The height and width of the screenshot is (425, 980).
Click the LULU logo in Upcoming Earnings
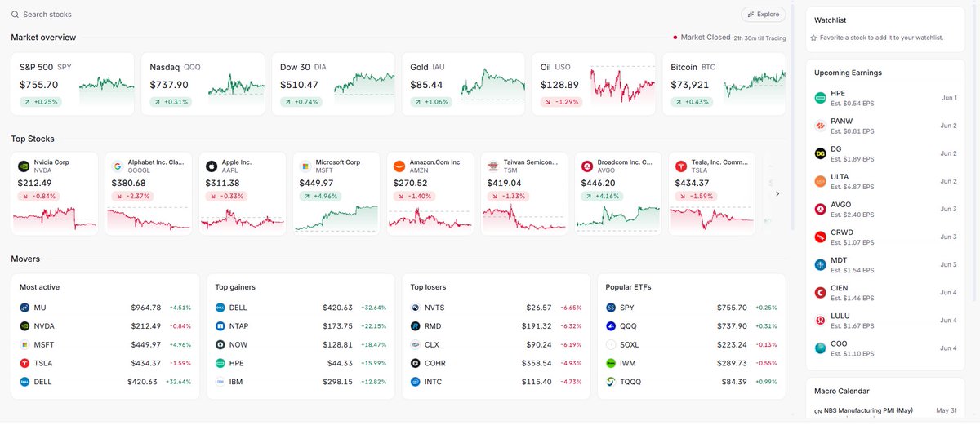tap(821, 320)
